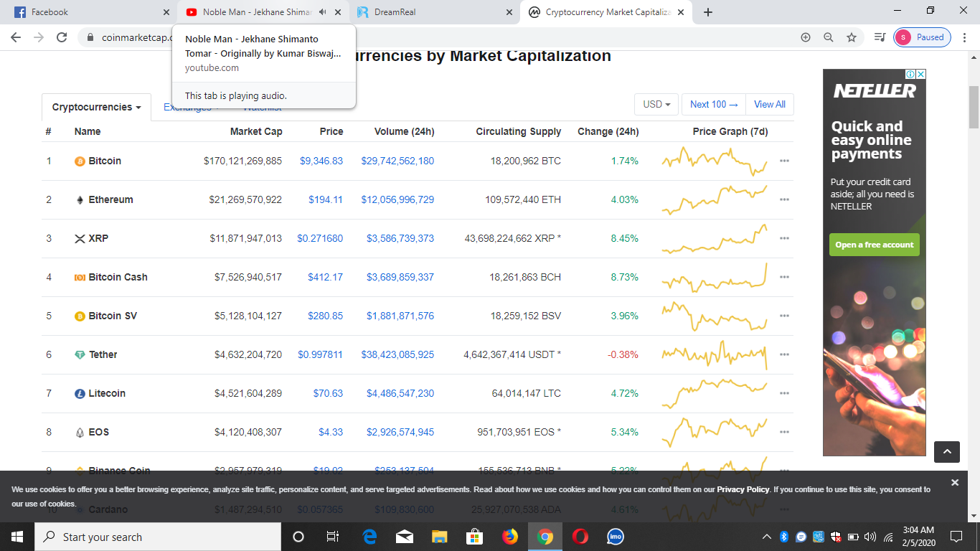Open the volume control in system tray
Viewport: 980px width, 551px height.
[x=871, y=537]
